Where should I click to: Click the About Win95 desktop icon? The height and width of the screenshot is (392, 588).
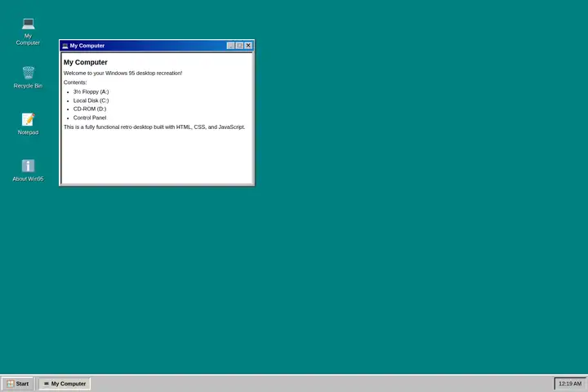(x=28, y=171)
